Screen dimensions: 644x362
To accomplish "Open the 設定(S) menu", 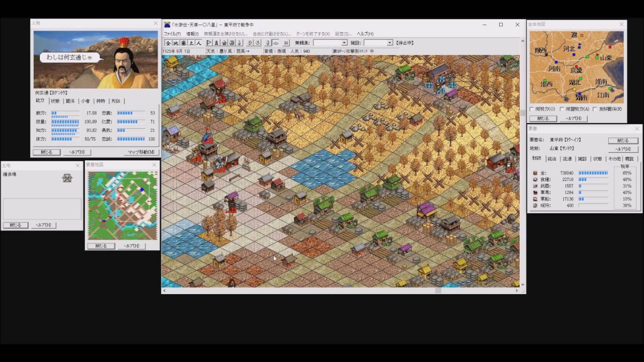I will [x=344, y=34].
